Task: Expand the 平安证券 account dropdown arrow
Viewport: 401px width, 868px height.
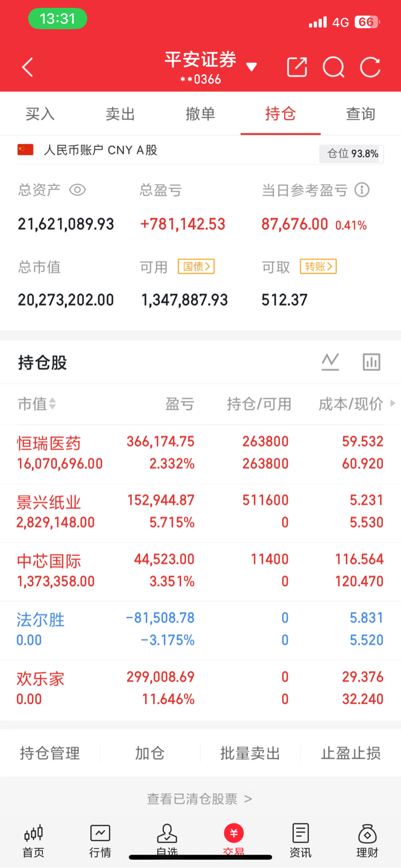Action: pyautogui.click(x=251, y=67)
